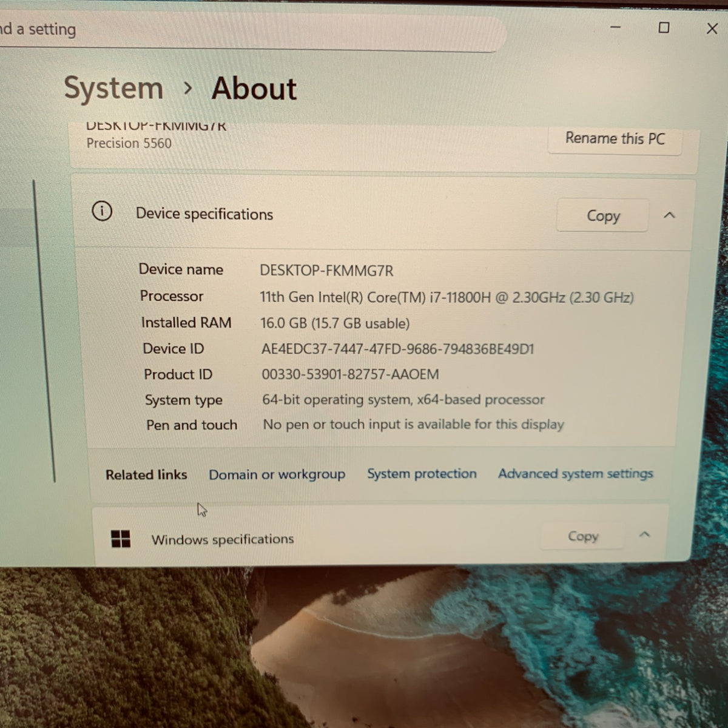This screenshot has height=728, width=728.
Task: Click the left sidebar scrollbar
Action: point(44,331)
